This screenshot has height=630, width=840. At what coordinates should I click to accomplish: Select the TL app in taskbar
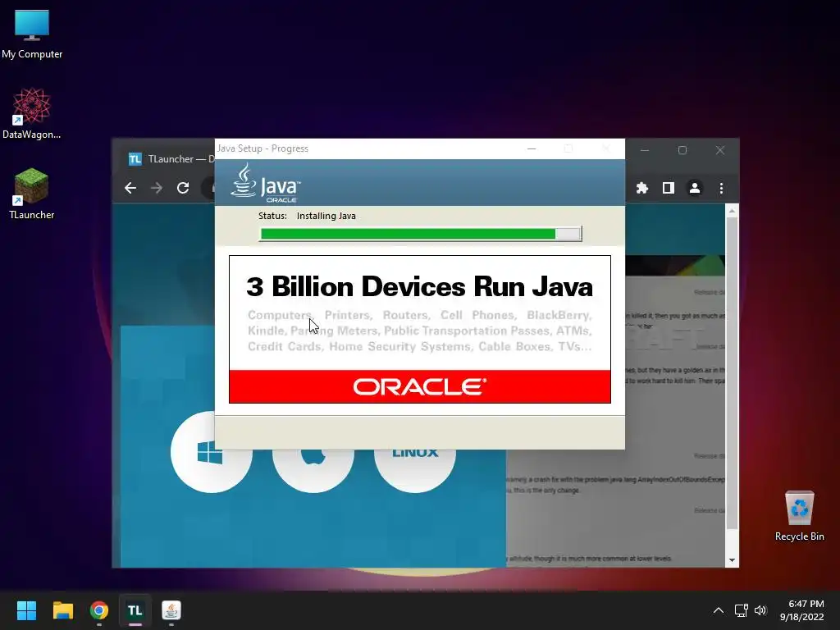click(135, 610)
